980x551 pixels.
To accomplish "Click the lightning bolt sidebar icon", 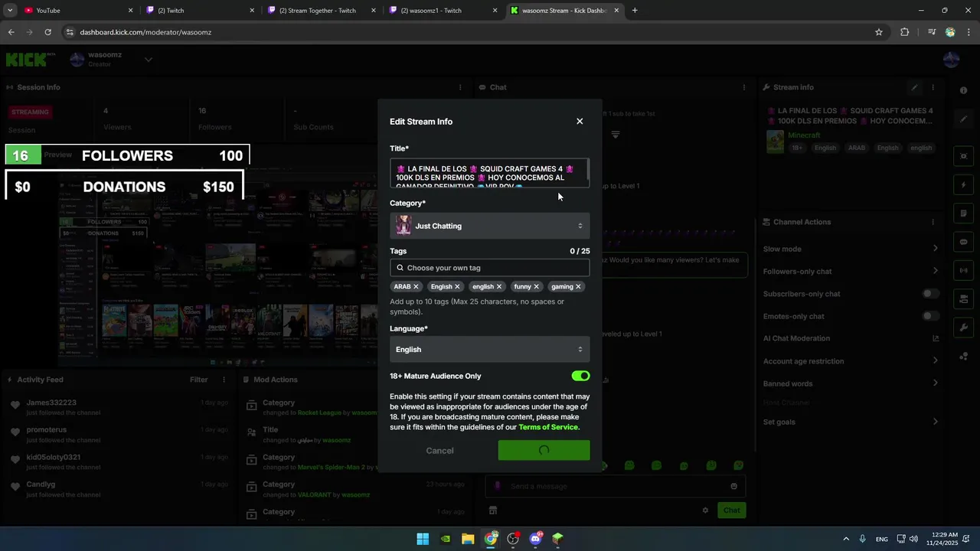I will pyautogui.click(x=964, y=185).
